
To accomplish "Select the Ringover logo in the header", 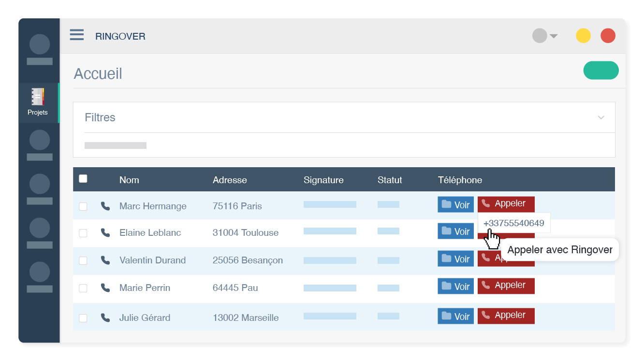I will (x=120, y=36).
